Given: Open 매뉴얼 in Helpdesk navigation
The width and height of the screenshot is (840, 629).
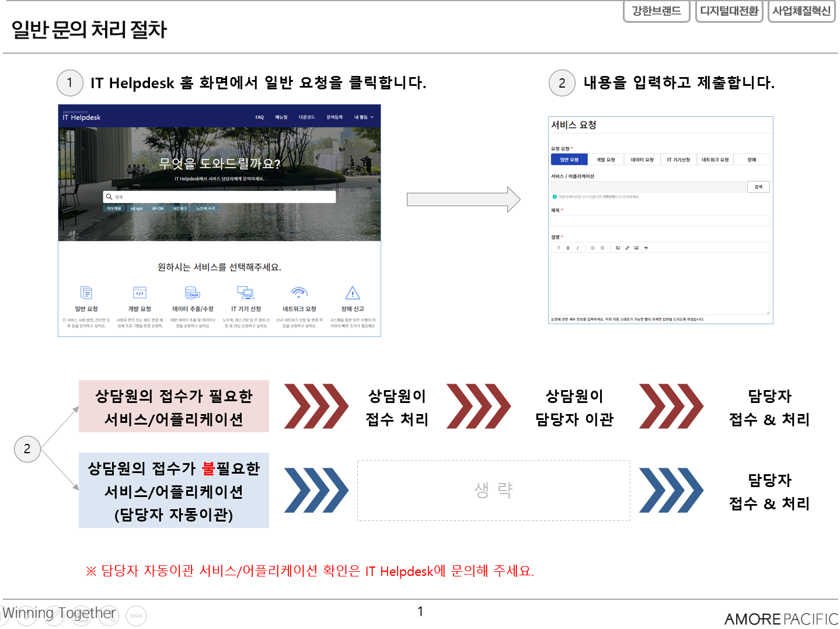Looking at the screenshot, I should [x=281, y=117].
